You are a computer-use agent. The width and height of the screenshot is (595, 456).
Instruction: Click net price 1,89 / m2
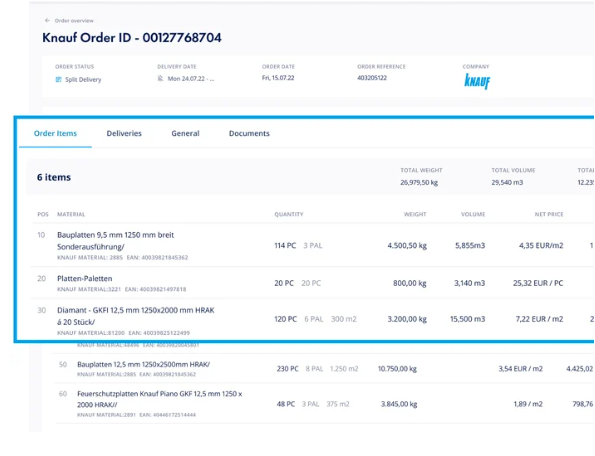[x=528, y=404]
